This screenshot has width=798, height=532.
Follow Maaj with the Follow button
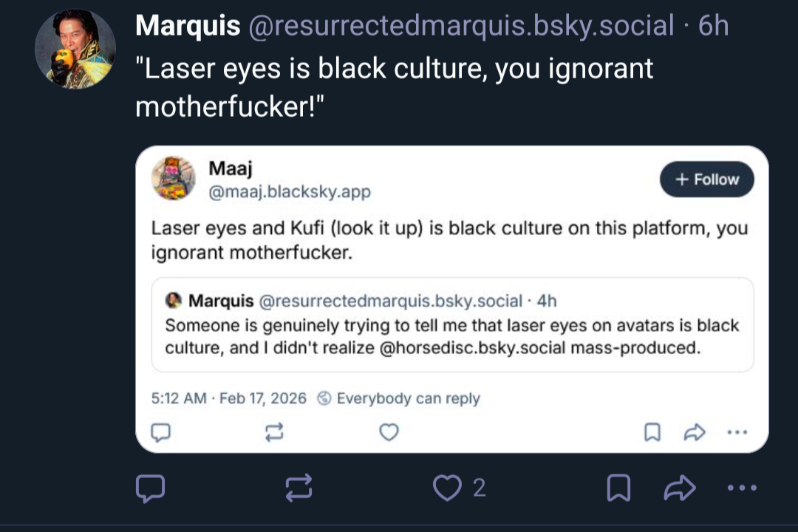(706, 180)
